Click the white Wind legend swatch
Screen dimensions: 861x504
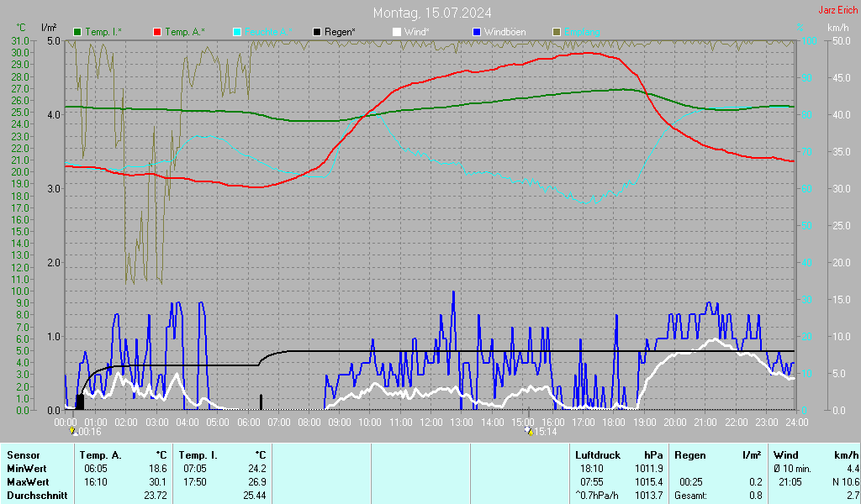[x=397, y=33]
